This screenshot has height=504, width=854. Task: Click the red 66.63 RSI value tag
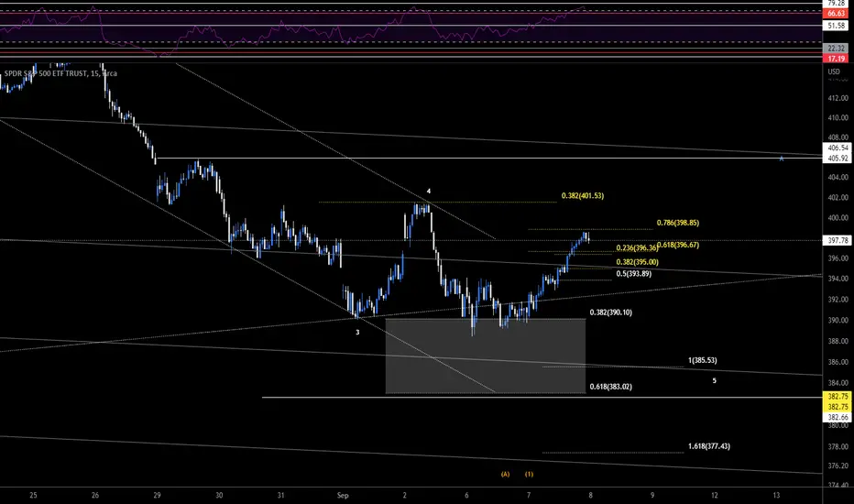click(x=837, y=14)
